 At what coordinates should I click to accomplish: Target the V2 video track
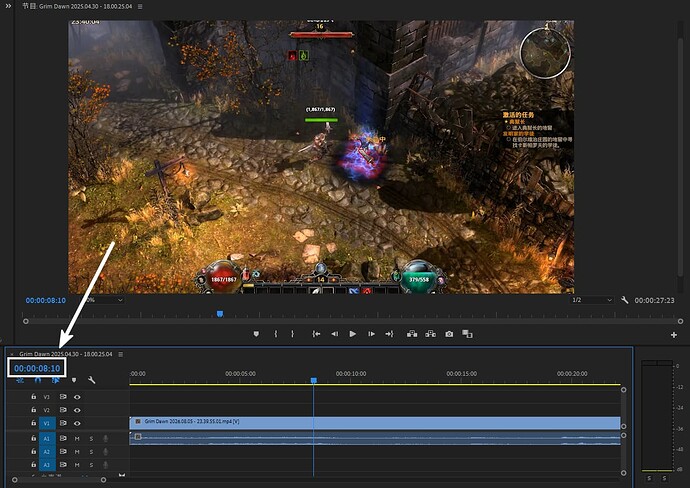pos(47,410)
